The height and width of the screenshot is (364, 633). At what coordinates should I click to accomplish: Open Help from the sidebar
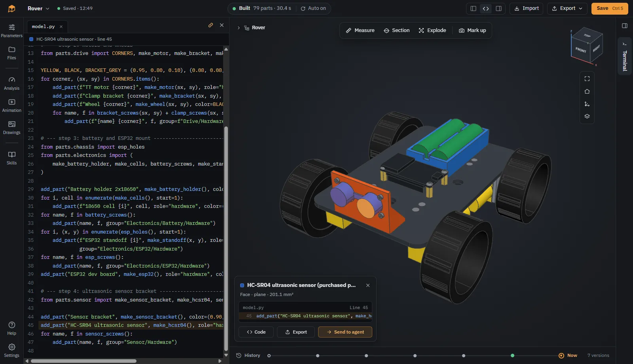tap(12, 328)
